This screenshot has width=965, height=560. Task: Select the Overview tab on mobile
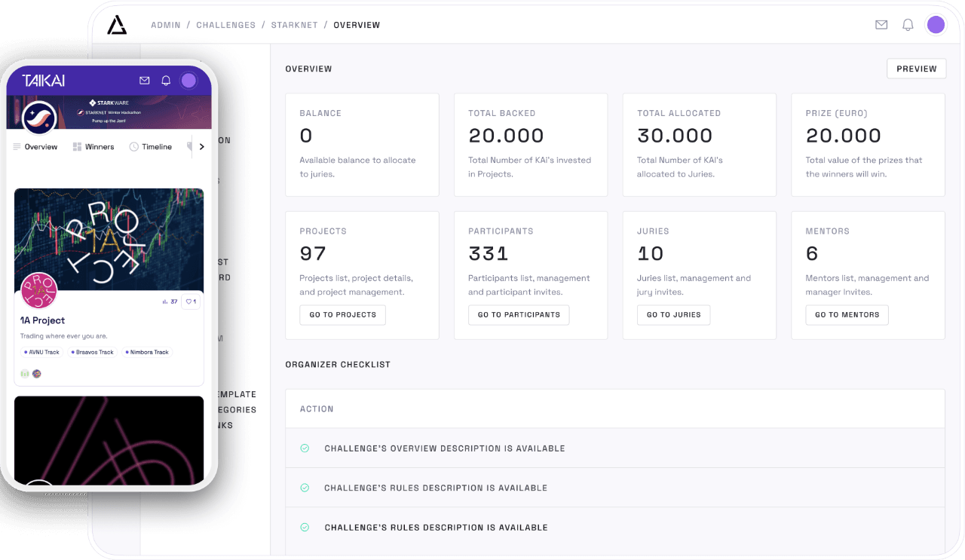pyautogui.click(x=35, y=147)
